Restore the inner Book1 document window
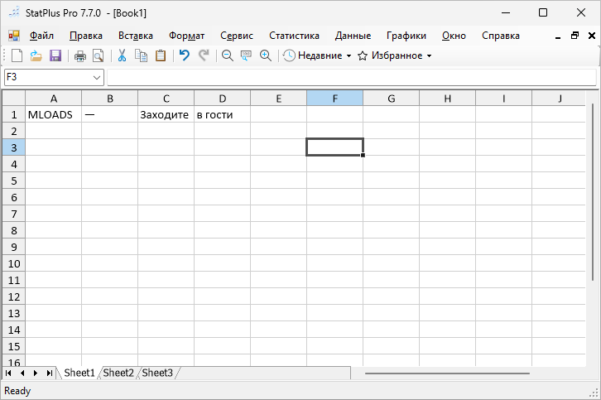The image size is (601, 400). (575, 36)
